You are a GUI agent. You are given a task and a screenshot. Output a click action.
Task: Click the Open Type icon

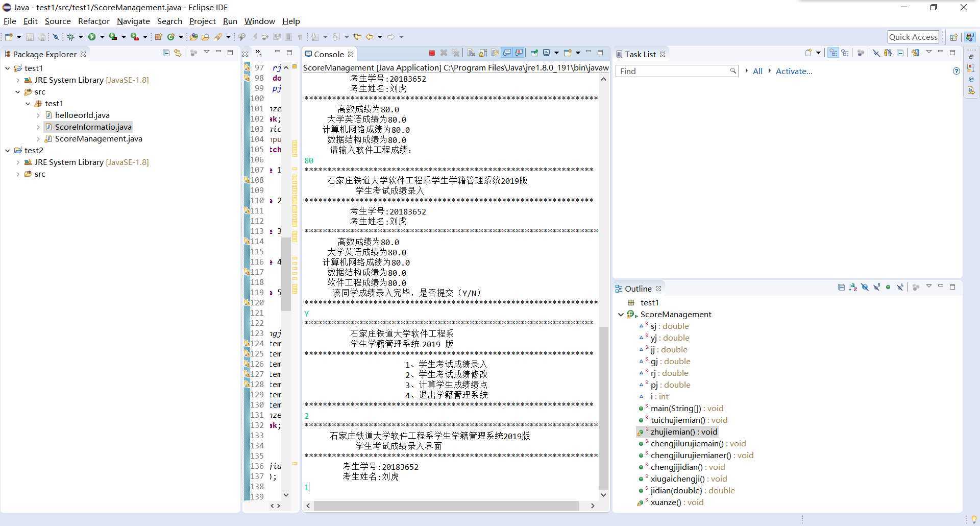(193, 37)
